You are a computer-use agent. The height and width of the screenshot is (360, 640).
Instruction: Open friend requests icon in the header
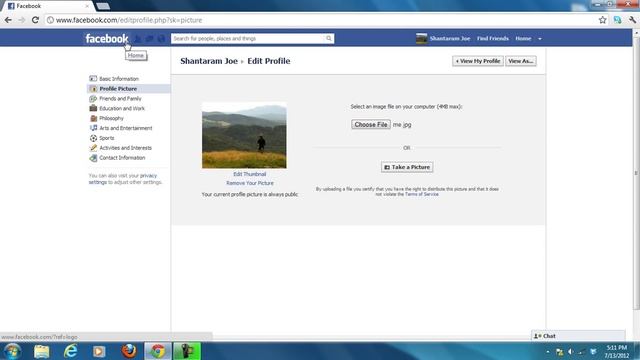(138, 38)
